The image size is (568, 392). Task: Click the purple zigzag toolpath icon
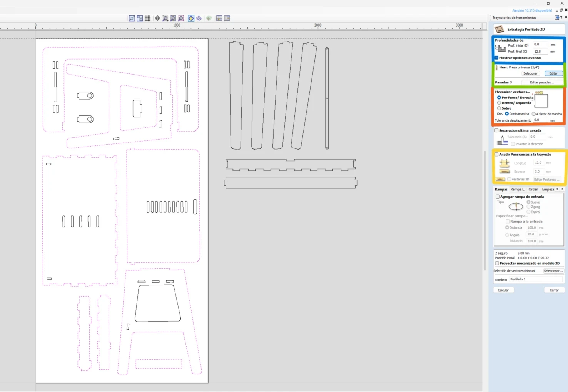tap(199, 18)
